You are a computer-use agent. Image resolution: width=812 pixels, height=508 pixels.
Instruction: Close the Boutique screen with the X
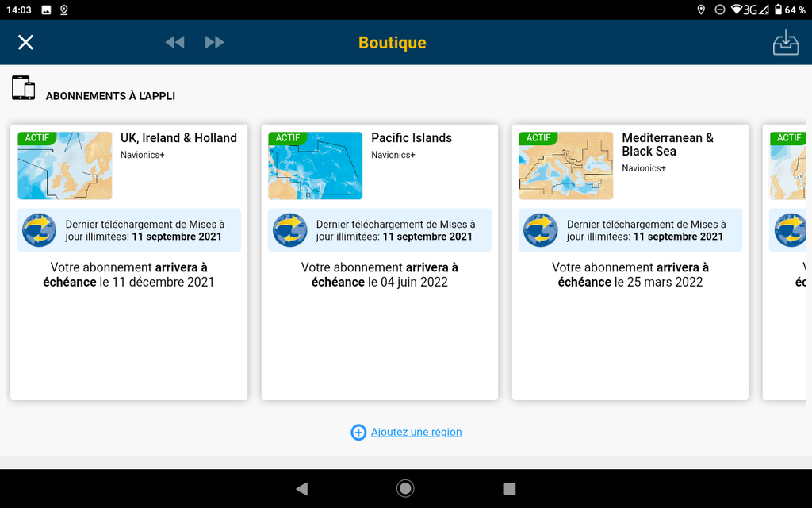[x=25, y=43]
